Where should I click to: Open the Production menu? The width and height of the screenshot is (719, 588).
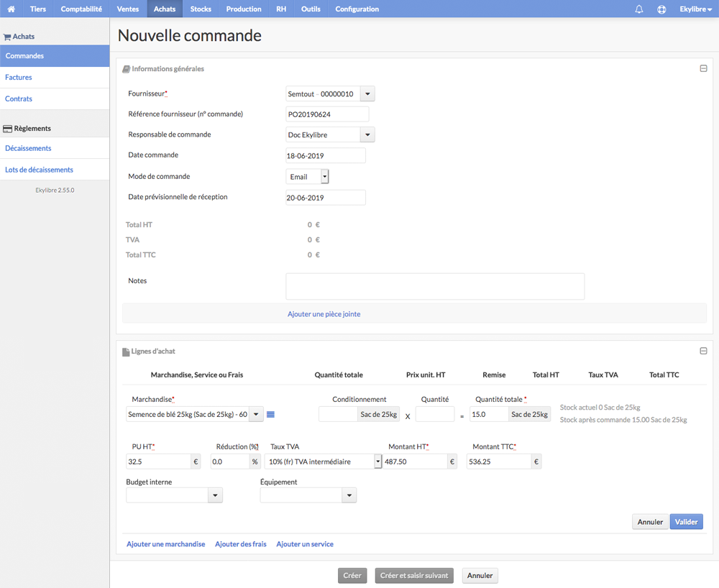point(244,9)
